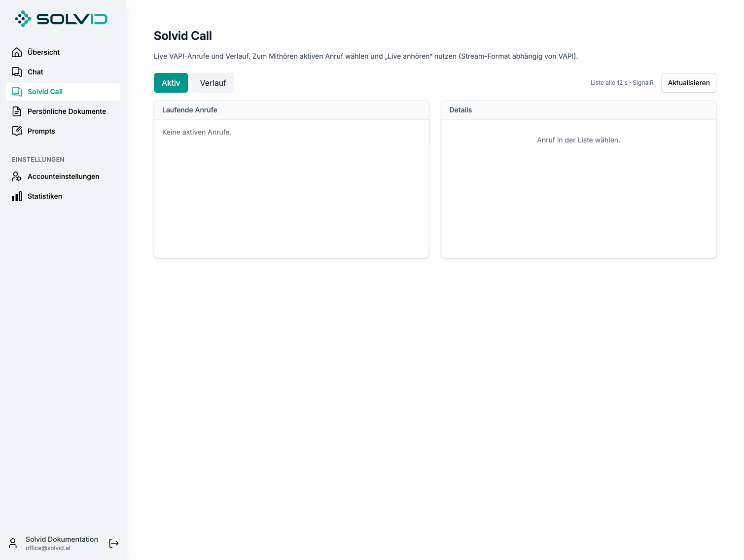Go to Persönliche Dokumente
The image size is (744, 560).
pos(63,111)
